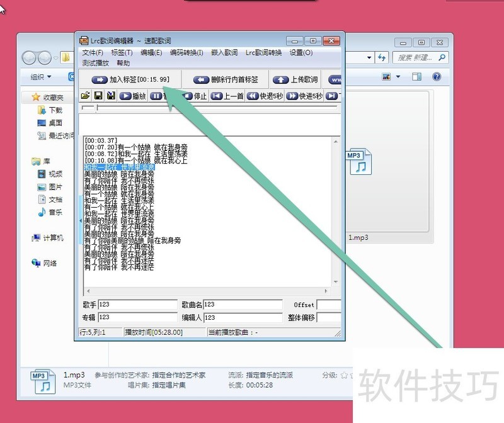Click lyrics horizontal scrollbar left arrow
This screenshot has width=504, height=423.
point(88,291)
